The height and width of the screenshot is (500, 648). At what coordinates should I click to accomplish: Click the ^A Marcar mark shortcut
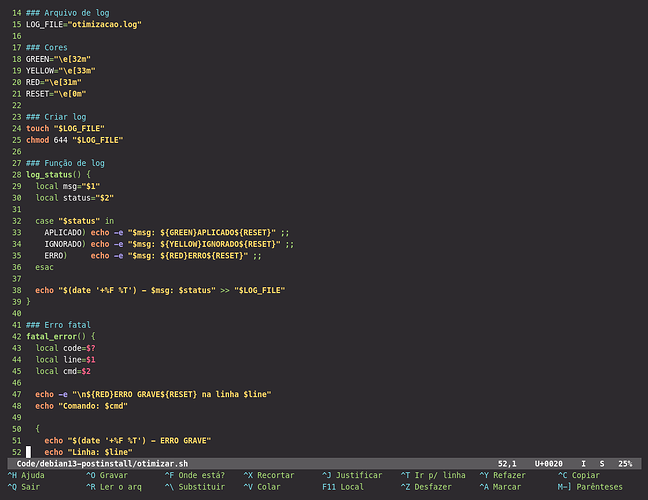coord(500,487)
